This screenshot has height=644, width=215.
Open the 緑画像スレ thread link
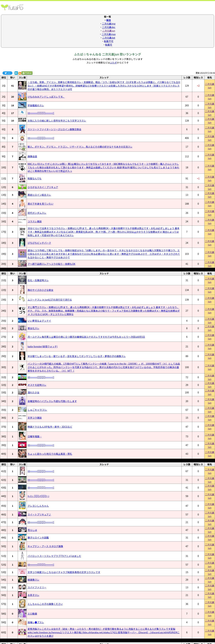(33, 580)
